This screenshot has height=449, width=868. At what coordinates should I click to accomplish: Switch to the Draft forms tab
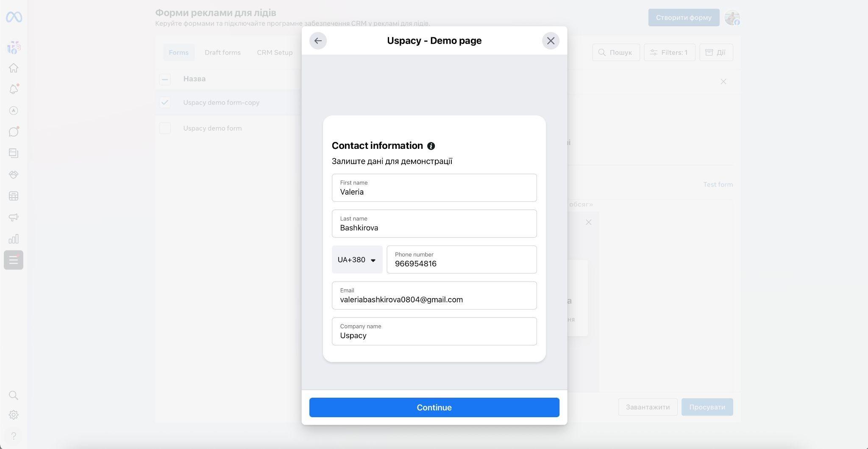tap(223, 53)
